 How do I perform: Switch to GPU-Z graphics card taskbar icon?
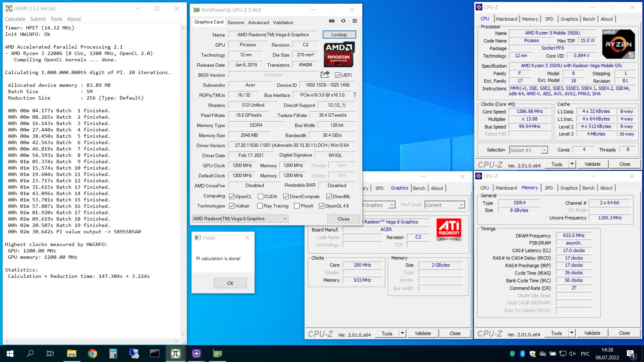[x=217, y=354]
